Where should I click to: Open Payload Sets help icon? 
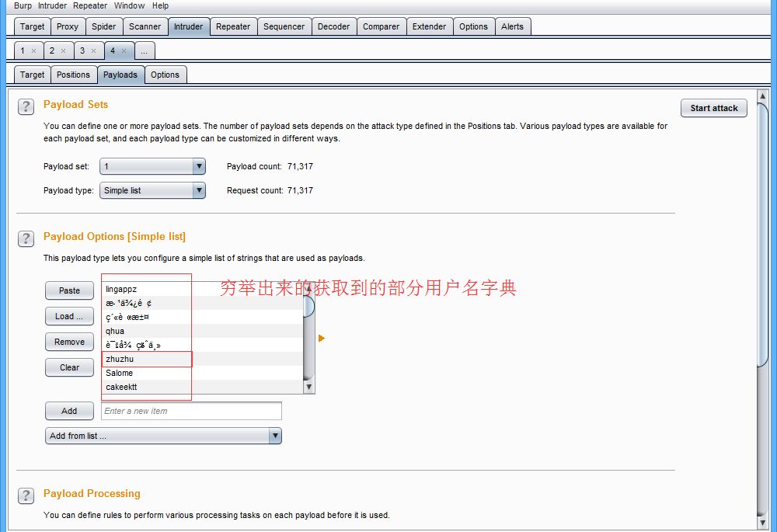pos(26,106)
